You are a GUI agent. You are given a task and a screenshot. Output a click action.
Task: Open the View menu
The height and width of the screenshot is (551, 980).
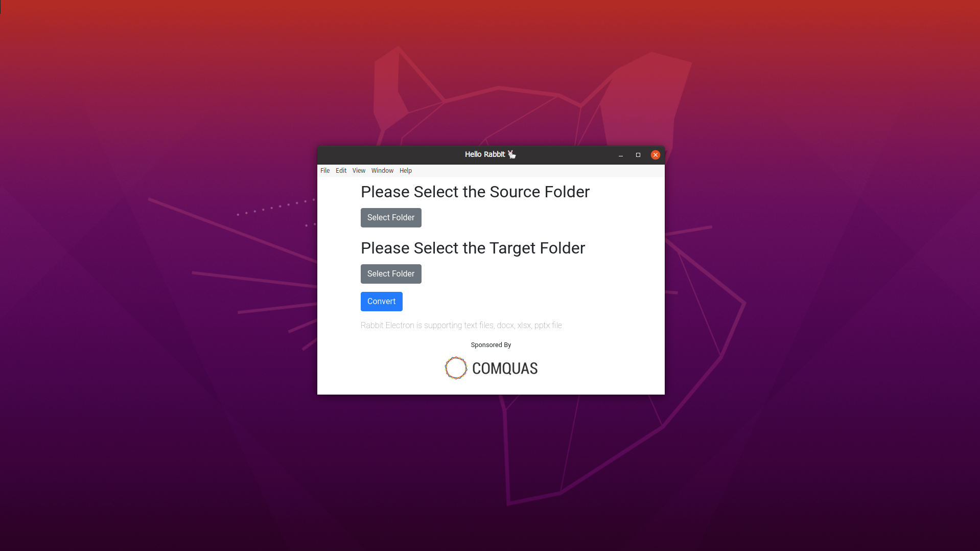point(359,171)
